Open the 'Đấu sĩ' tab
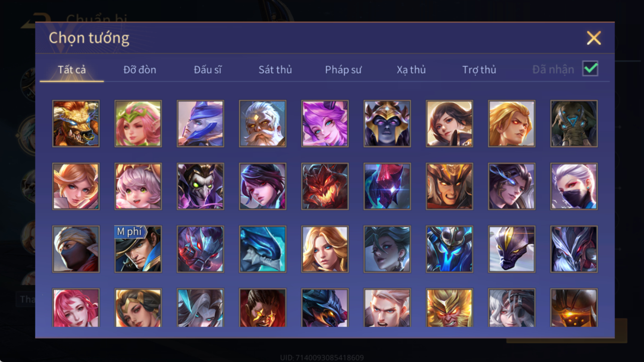Screen dimensions: 644x362 click(207, 69)
